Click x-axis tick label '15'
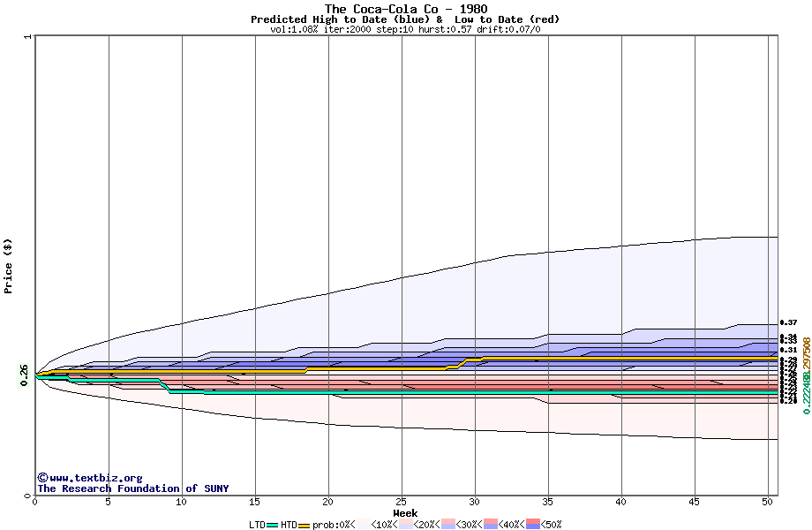The image size is (812, 530). click(x=254, y=502)
